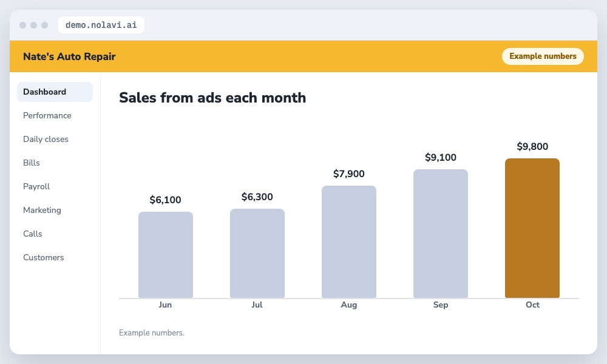Click the Jun axis label

pyautogui.click(x=165, y=305)
